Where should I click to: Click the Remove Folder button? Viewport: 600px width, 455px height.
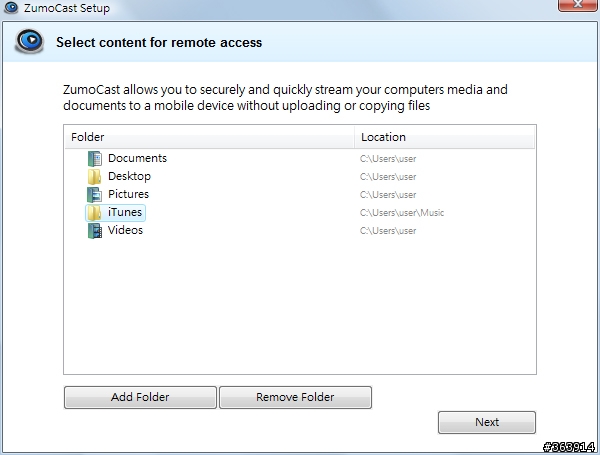coord(295,397)
